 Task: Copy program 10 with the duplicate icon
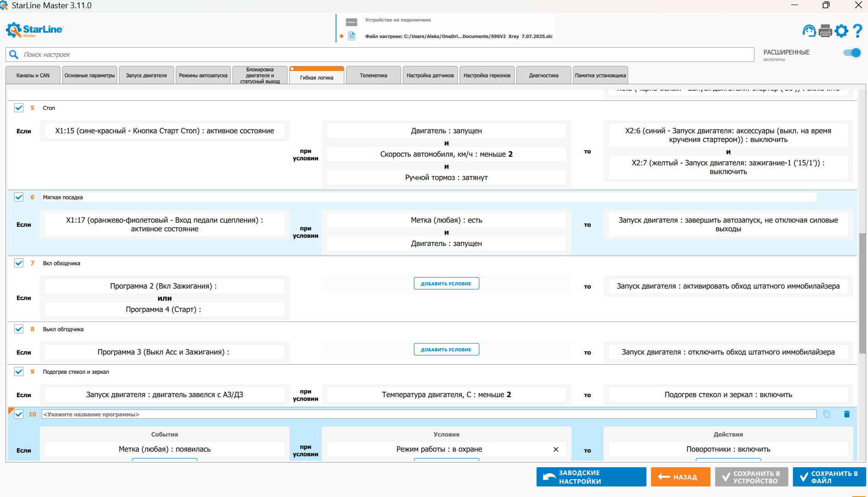(827, 414)
